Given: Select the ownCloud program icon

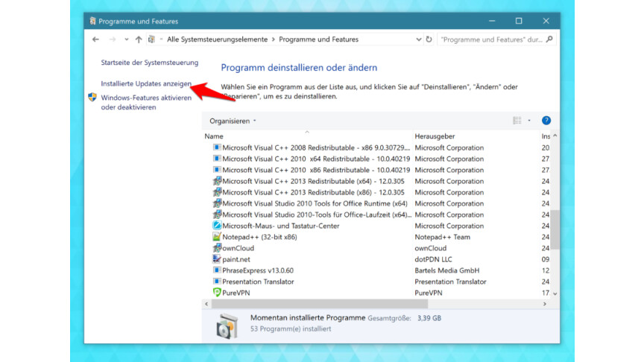Looking at the screenshot, I should [217, 247].
